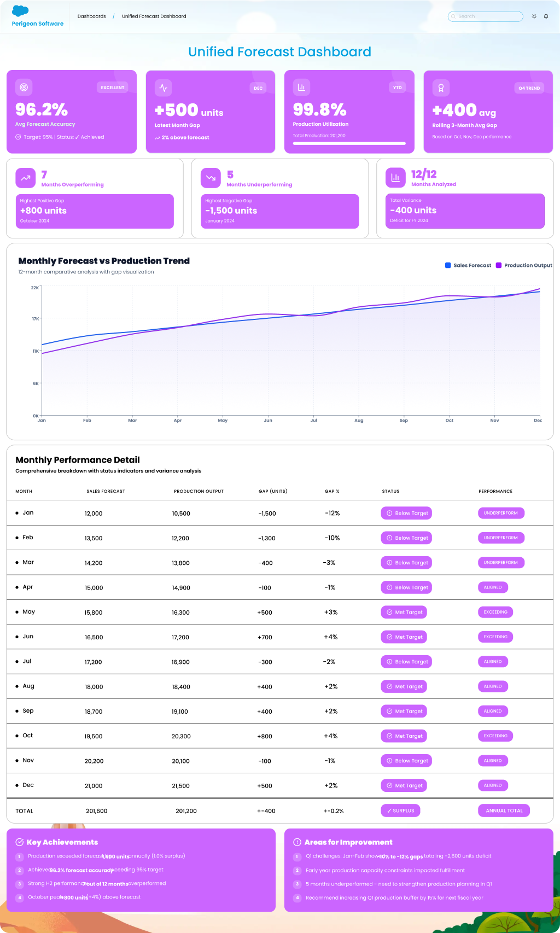Image resolution: width=560 pixels, height=933 pixels.
Task: Toggle Production Output series in chart legend
Action: pyautogui.click(x=524, y=265)
